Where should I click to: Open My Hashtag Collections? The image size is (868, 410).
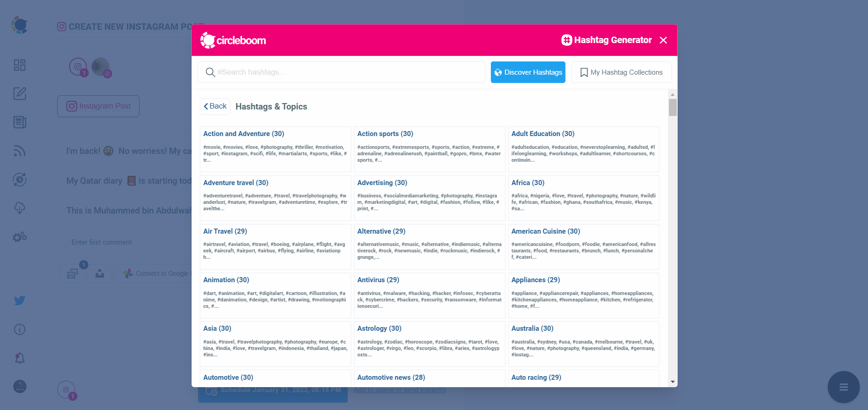point(621,72)
